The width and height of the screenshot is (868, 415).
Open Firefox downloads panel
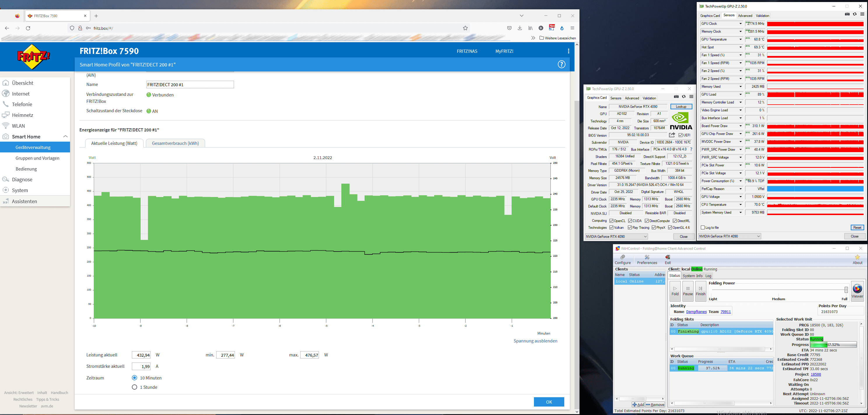pos(520,28)
